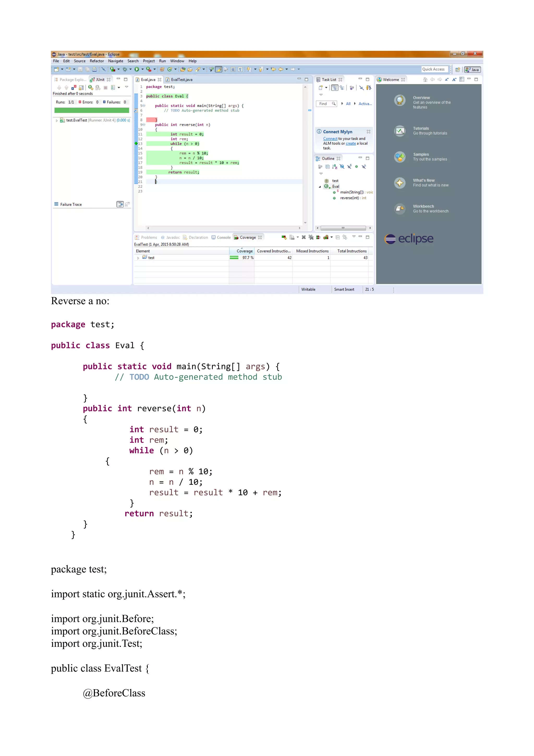Expand the test row in Coverage table
The height and width of the screenshot is (756, 534).
tap(138, 258)
